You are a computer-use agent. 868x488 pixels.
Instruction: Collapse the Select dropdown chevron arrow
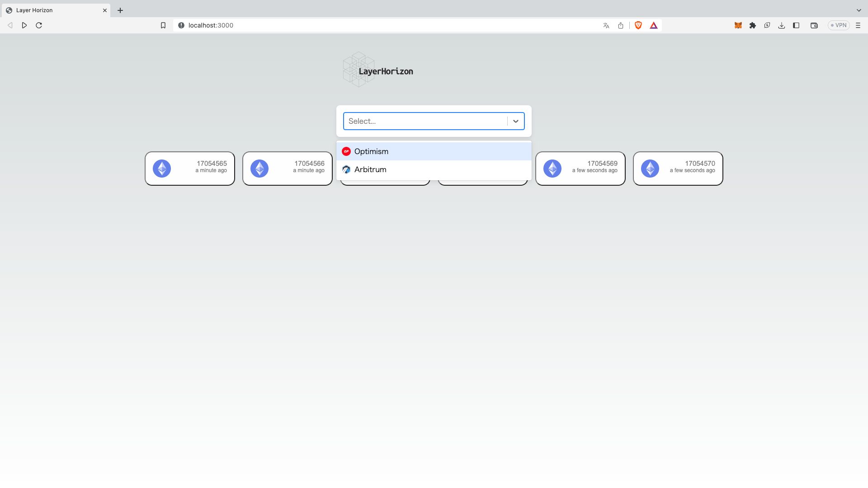515,121
